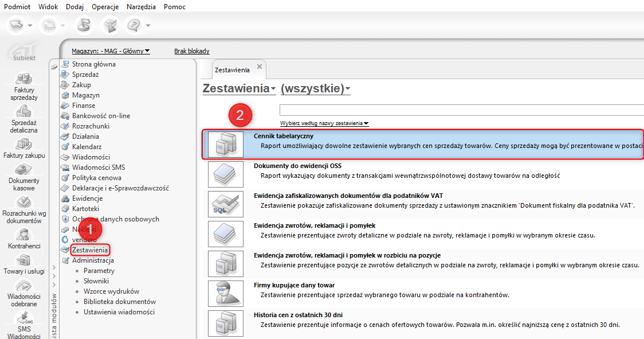Open the Sprzedaż detaliczna shortcut icon

(24, 111)
